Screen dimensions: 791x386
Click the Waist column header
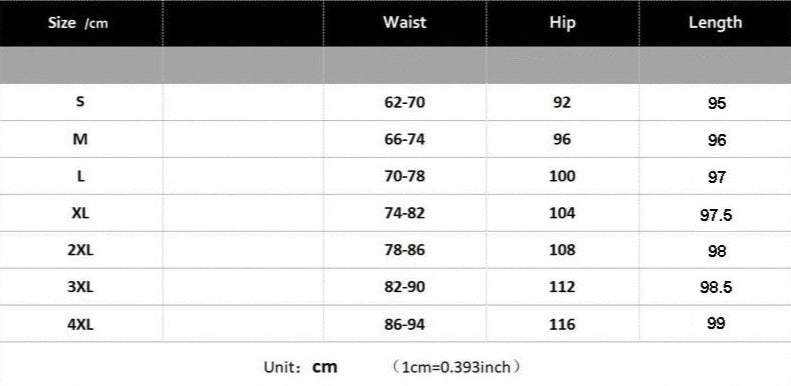click(404, 22)
